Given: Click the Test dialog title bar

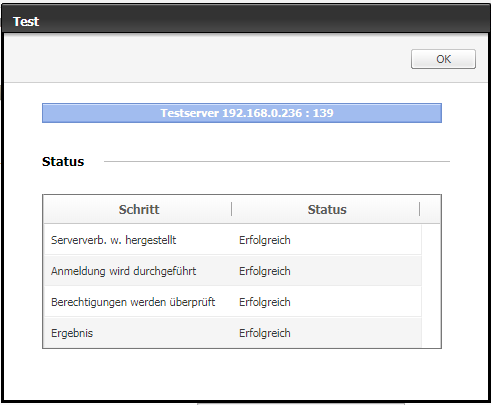Looking at the screenshot, I should (x=245, y=21).
